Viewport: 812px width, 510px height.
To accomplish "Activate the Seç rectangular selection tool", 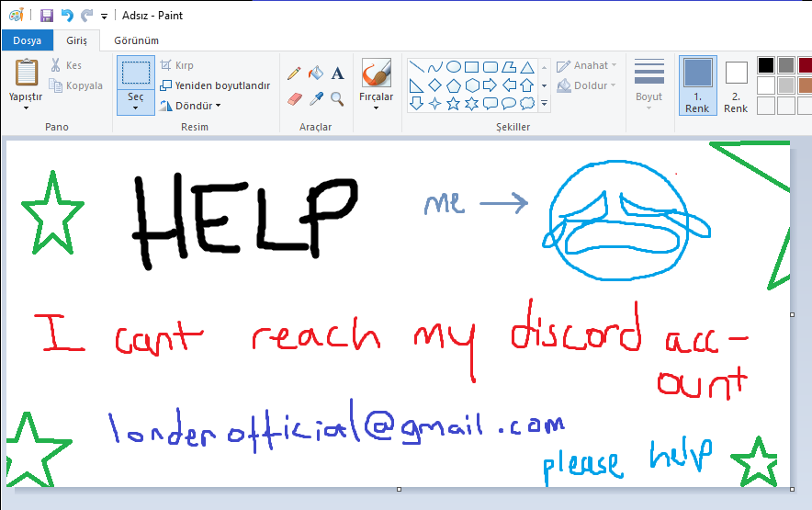I will click(136, 73).
